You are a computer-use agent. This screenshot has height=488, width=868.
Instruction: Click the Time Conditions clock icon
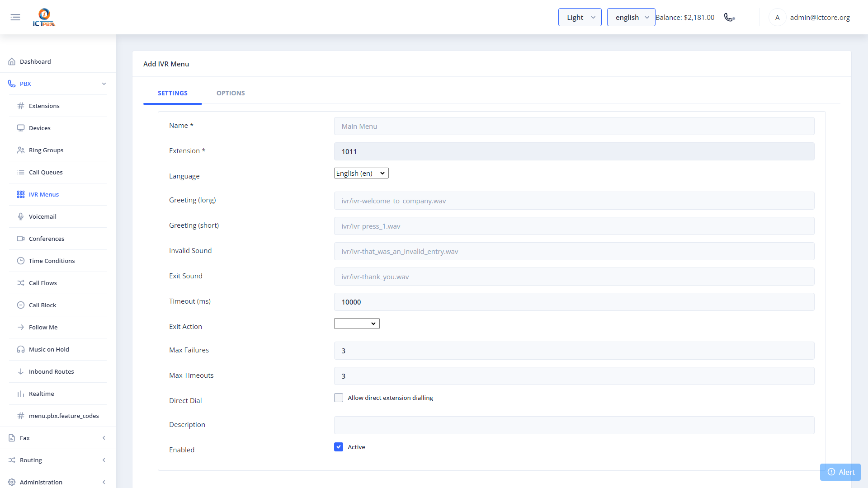[x=21, y=261]
